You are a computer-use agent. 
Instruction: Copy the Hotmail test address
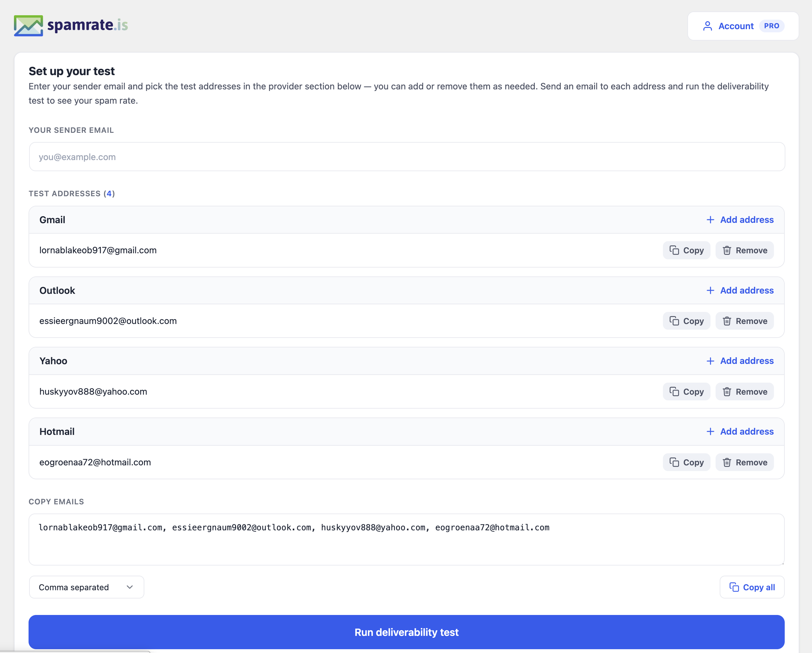click(687, 462)
